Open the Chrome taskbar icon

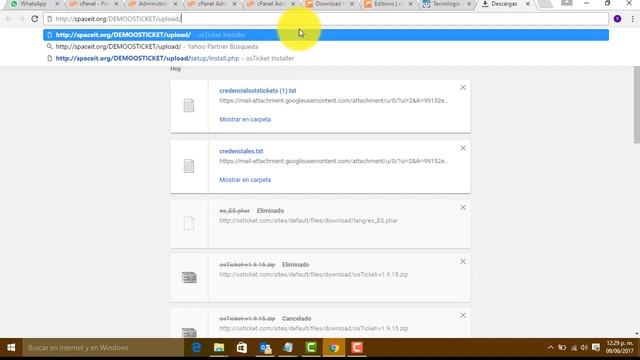tap(334, 348)
